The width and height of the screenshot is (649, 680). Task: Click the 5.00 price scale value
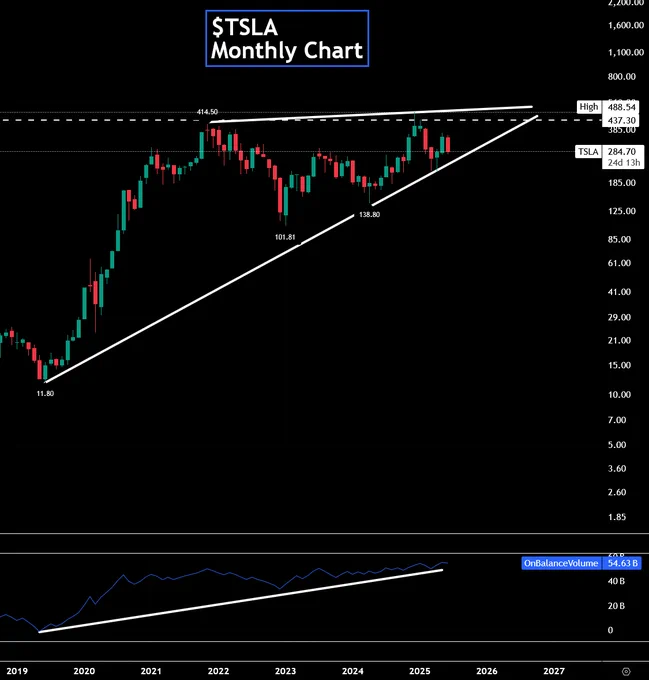tap(617, 445)
